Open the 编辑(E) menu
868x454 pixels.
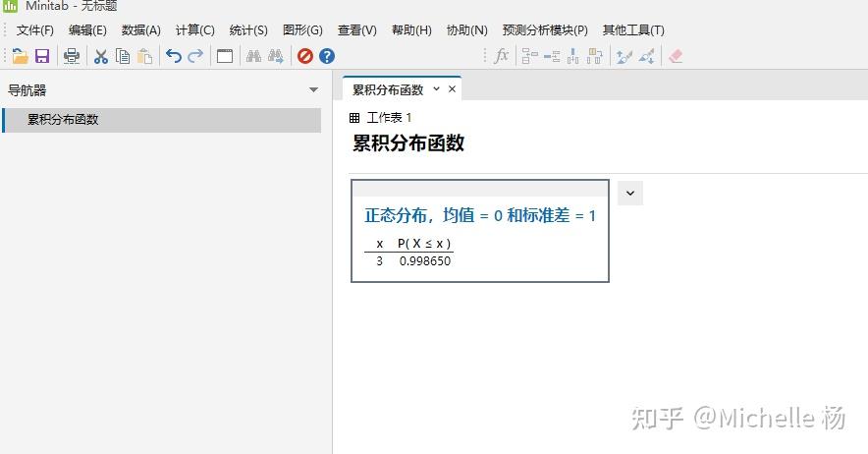pos(87,29)
